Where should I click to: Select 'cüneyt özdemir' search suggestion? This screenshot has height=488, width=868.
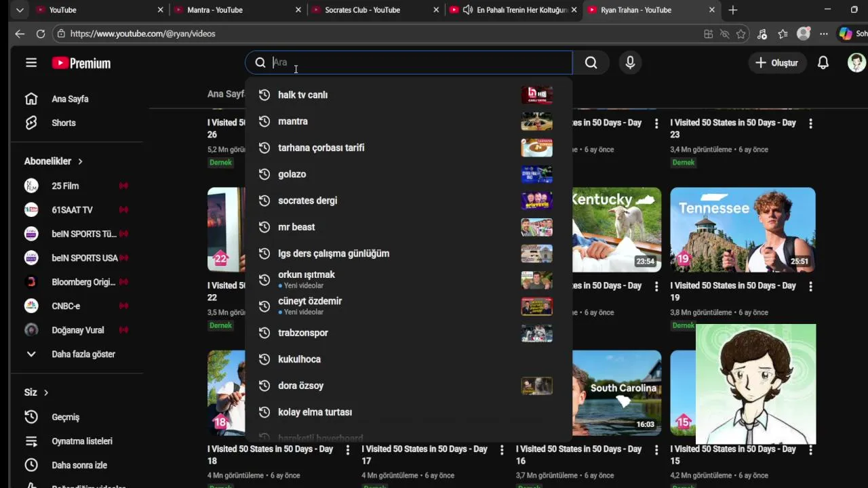point(408,306)
